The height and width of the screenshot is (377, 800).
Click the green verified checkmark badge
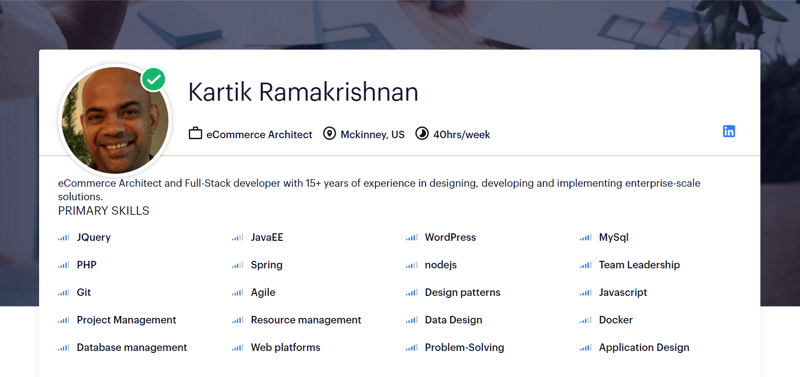pos(154,79)
